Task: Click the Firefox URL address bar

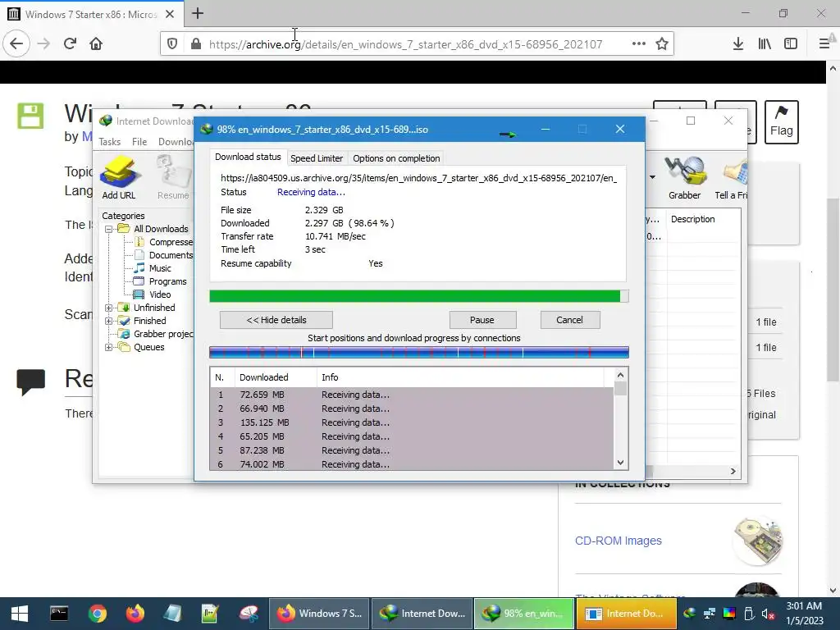Action: pyautogui.click(x=405, y=44)
